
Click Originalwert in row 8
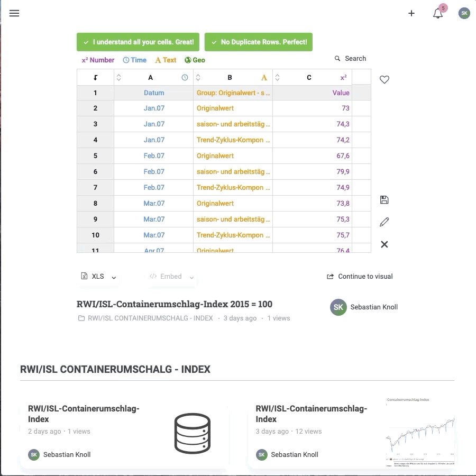click(233, 203)
